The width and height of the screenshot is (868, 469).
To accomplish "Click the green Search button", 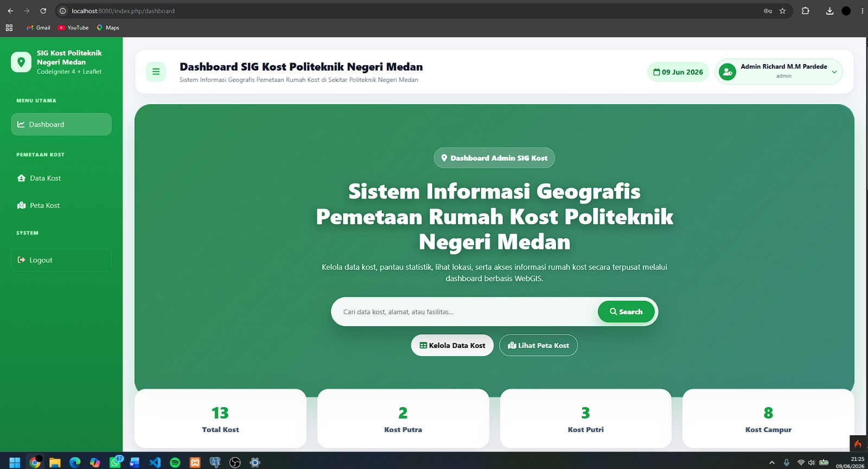I will coord(626,312).
